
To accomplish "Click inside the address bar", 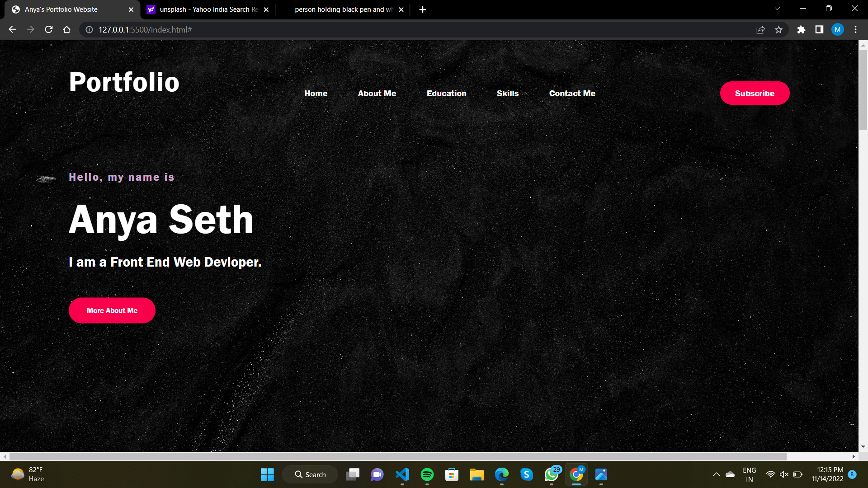I will pyautogui.click(x=226, y=29).
